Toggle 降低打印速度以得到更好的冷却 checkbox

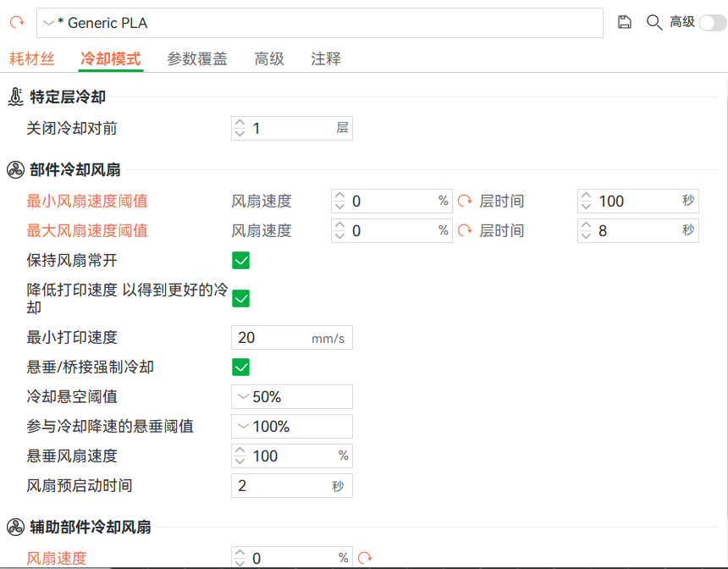(240, 298)
